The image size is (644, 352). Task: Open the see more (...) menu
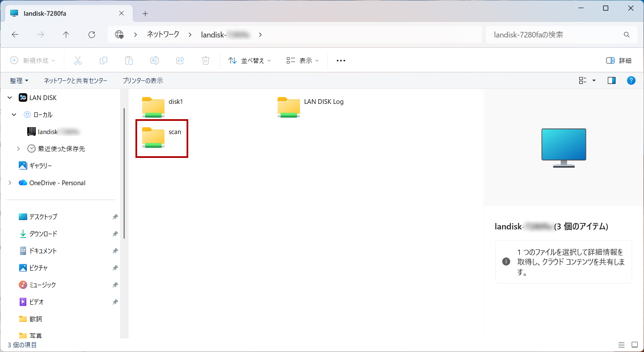pos(340,60)
